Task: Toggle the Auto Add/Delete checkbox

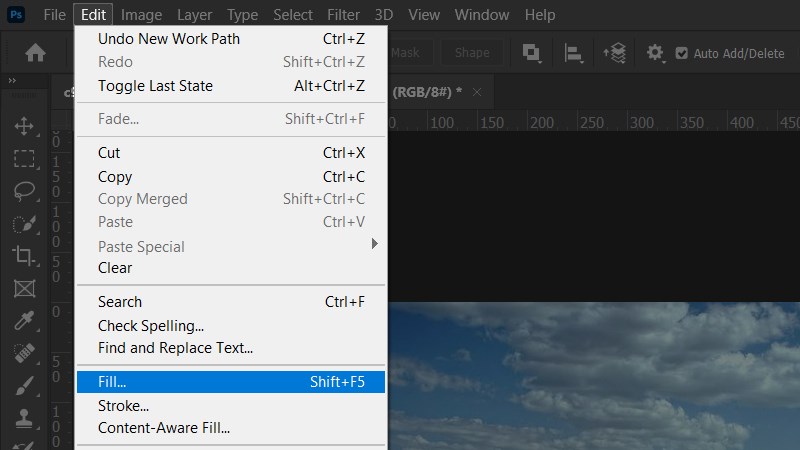Action: tap(681, 53)
